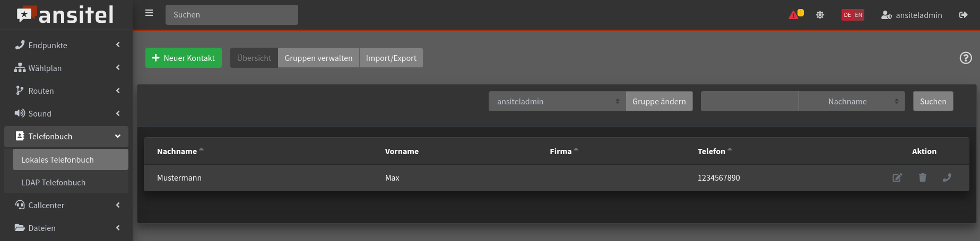Screen dimensions: 980x241
Task: Open the ansiteladmin group dropdown
Action: point(557,102)
